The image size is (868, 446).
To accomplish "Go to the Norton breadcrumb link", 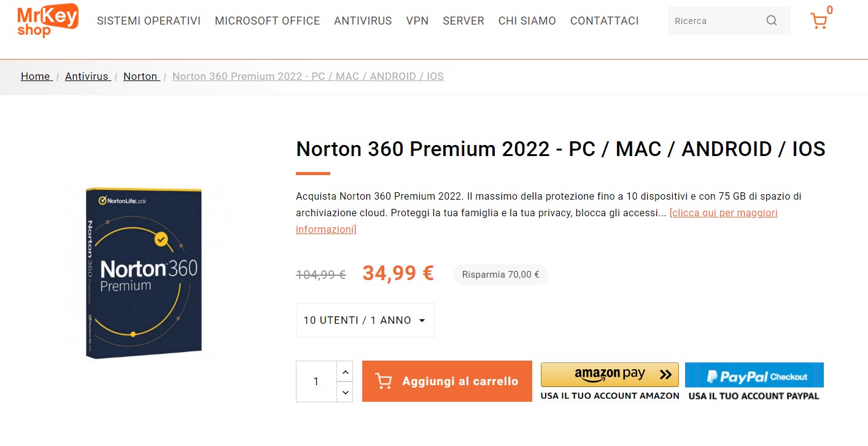I will pyautogui.click(x=141, y=76).
